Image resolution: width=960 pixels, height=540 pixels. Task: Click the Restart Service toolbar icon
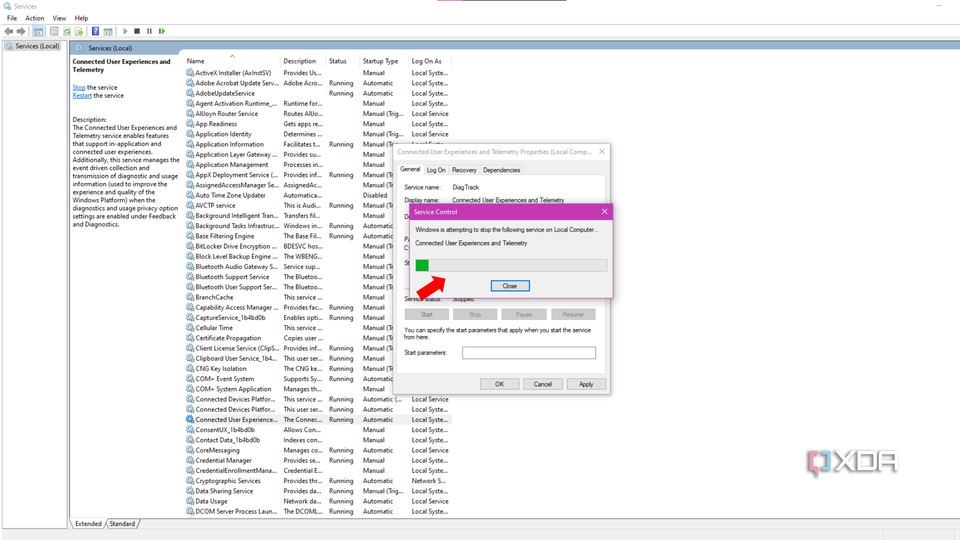coord(162,31)
